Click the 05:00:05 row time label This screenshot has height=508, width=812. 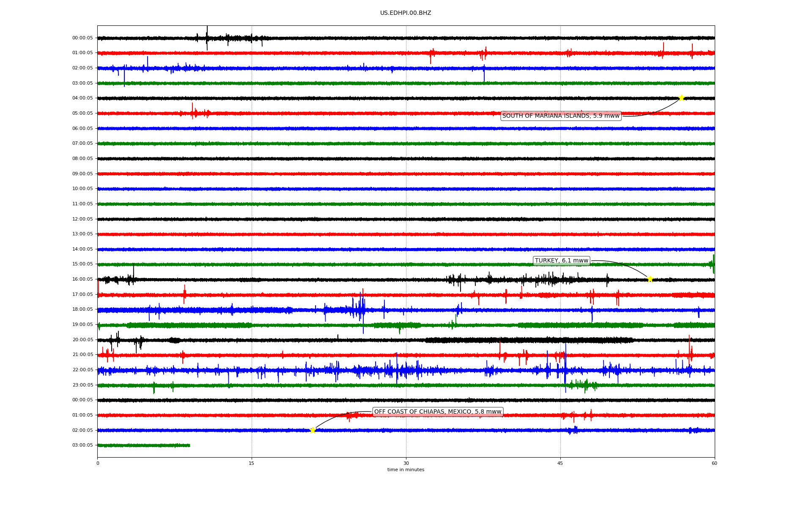click(82, 113)
